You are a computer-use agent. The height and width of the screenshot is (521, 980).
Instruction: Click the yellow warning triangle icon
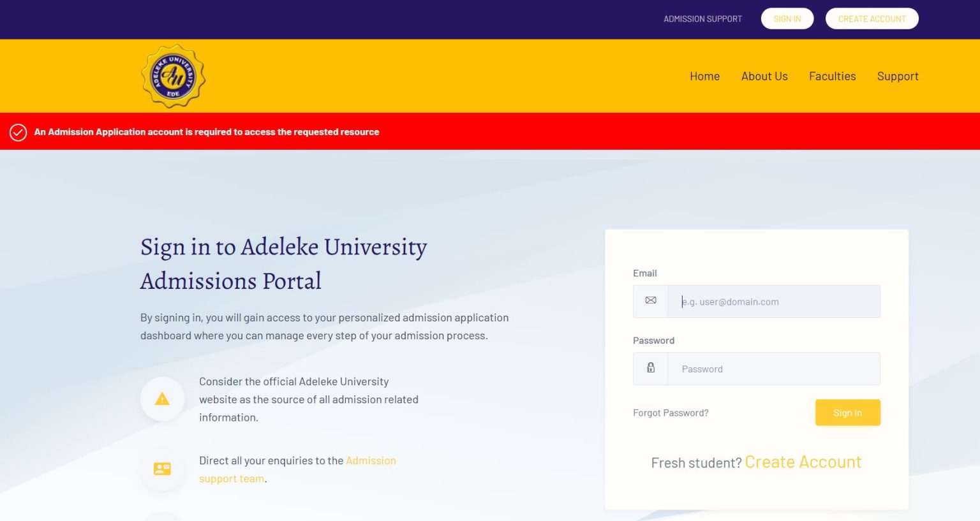[x=162, y=399]
